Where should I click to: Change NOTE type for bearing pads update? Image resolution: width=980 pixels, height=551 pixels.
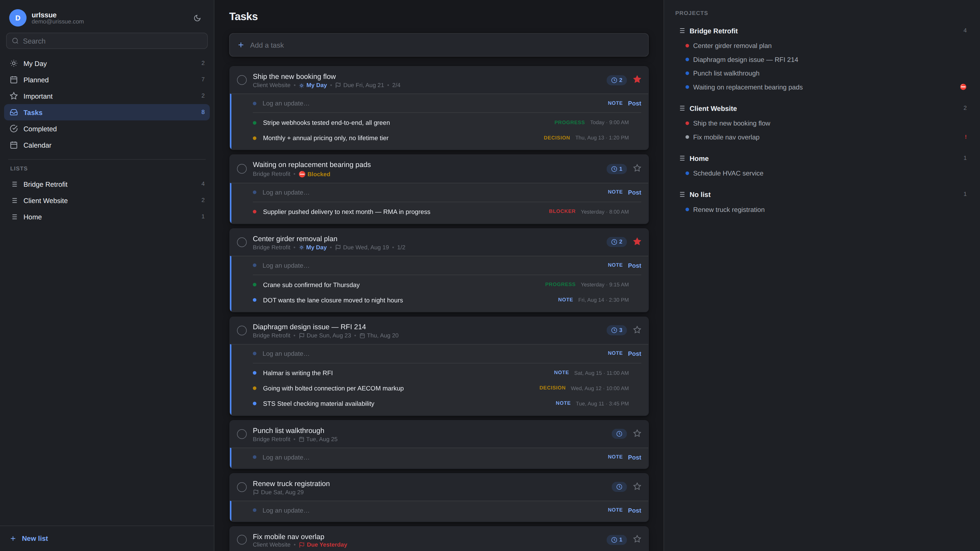[615, 192]
